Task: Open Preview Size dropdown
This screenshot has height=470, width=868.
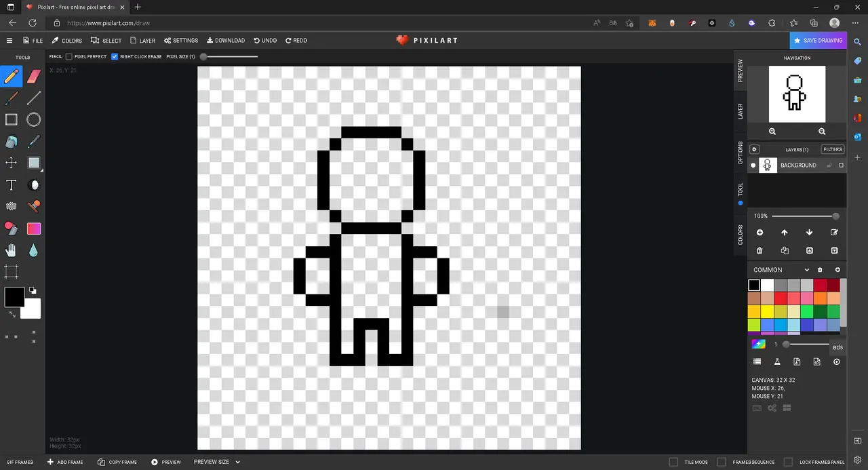Action: coord(217,462)
